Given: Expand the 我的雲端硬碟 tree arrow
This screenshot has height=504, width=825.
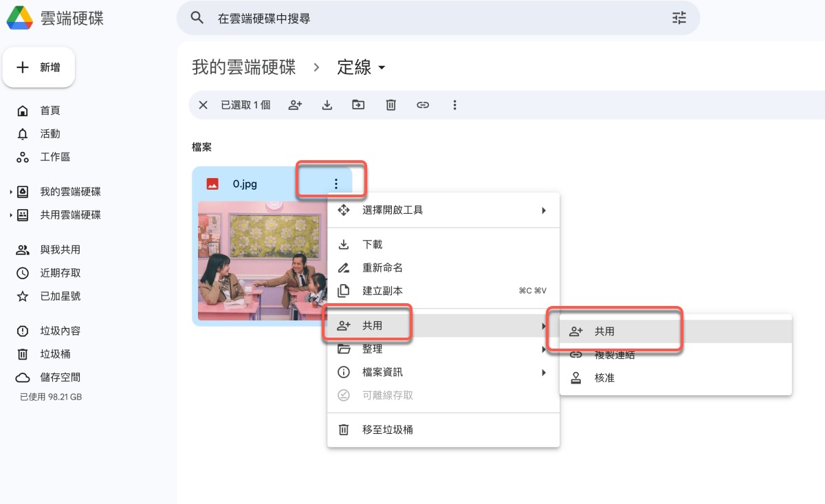Looking at the screenshot, I should click(10, 192).
